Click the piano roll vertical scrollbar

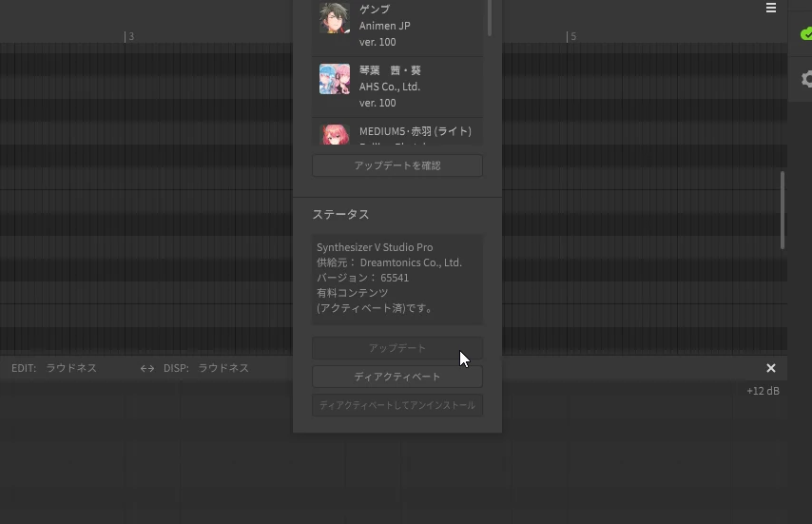click(x=783, y=210)
